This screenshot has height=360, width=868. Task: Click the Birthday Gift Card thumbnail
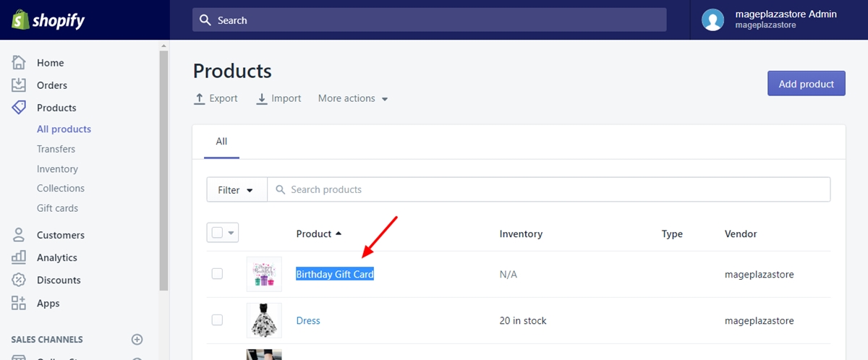pyautogui.click(x=264, y=274)
